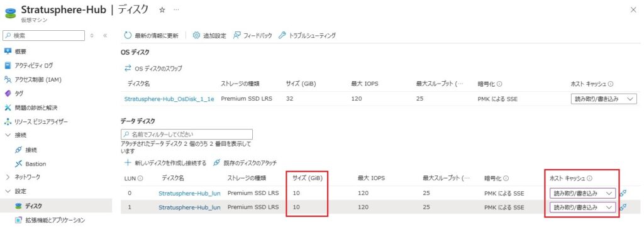Open host cache dropdown for LUN 0
This screenshot has width=644, height=227.
click(583, 193)
